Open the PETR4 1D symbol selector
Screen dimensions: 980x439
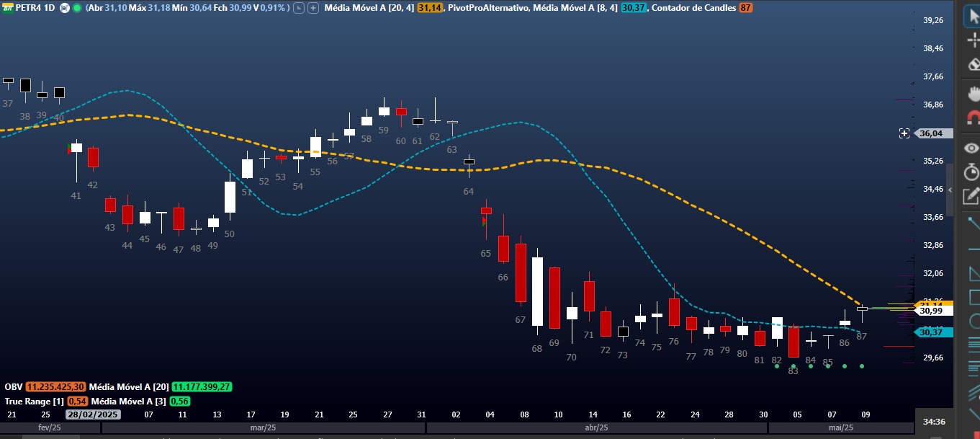tap(35, 8)
